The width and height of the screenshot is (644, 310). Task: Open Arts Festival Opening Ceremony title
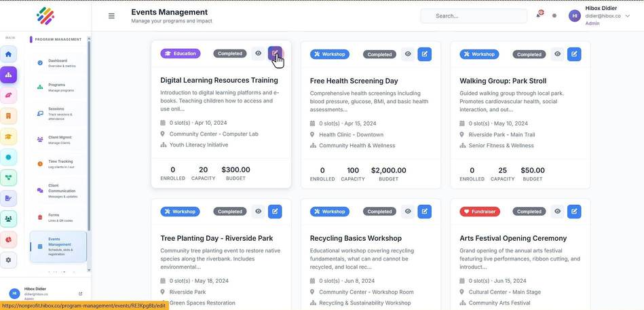click(x=513, y=238)
